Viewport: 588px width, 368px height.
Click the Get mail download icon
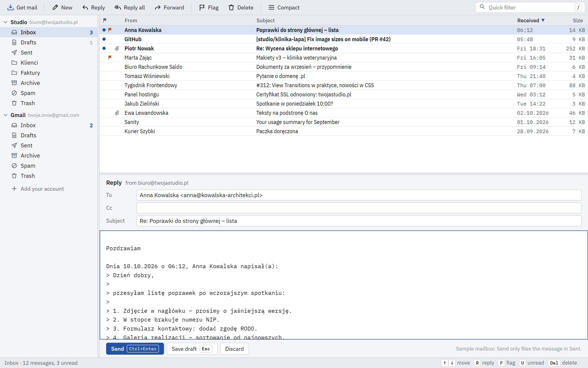click(x=10, y=8)
